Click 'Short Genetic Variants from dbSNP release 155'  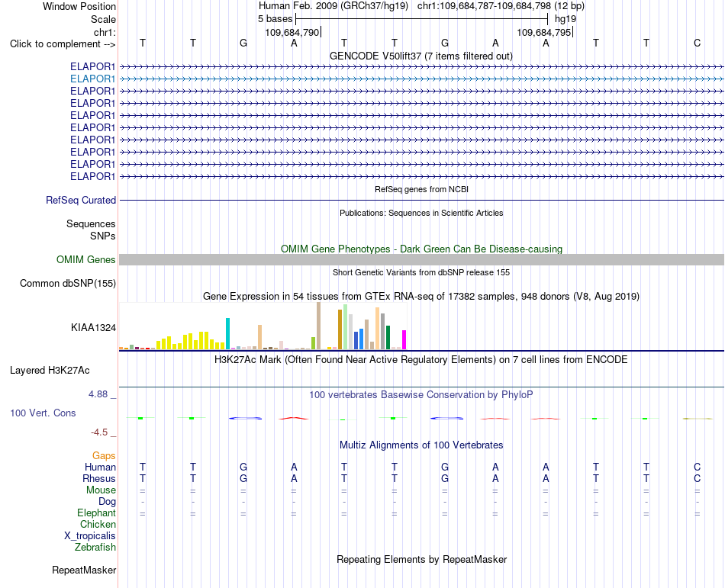click(421, 272)
